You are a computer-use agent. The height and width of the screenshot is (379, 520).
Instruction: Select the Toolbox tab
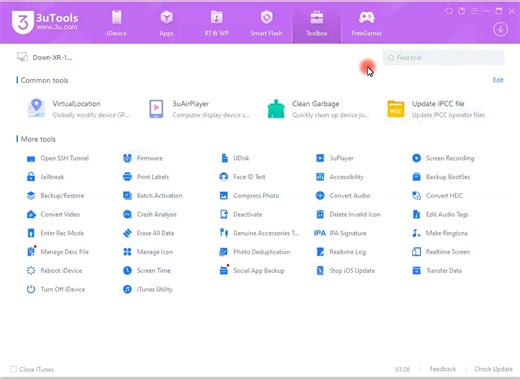coord(317,24)
